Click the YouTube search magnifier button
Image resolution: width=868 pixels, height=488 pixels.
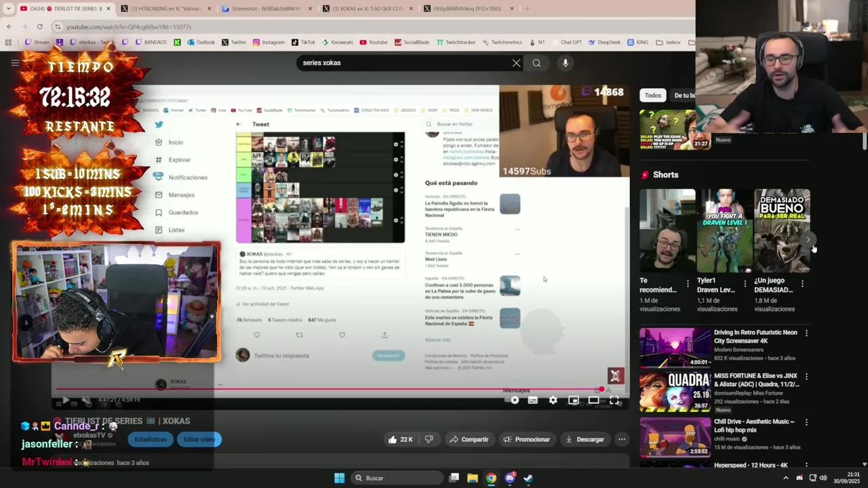[536, 63]
